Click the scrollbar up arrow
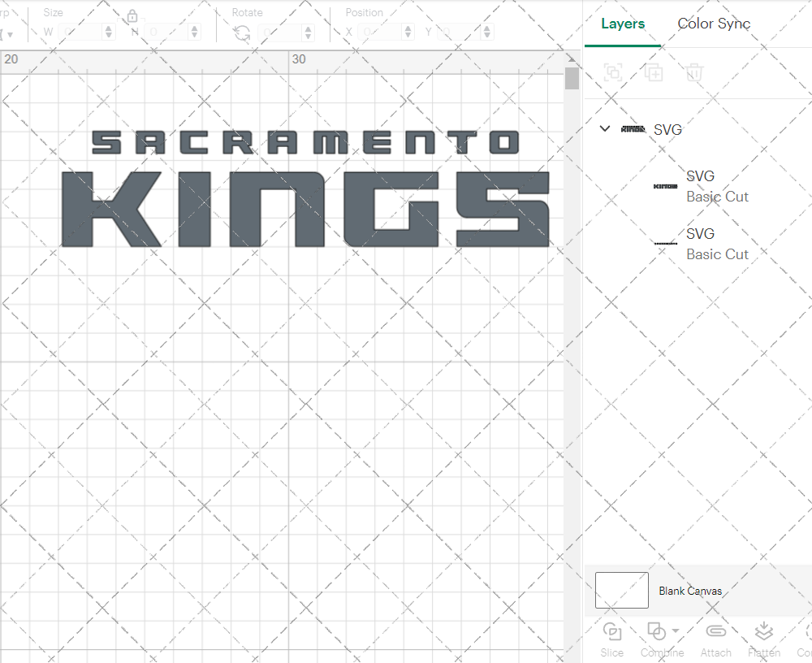This screenshot has width=812, height=663. click(572, 58)
